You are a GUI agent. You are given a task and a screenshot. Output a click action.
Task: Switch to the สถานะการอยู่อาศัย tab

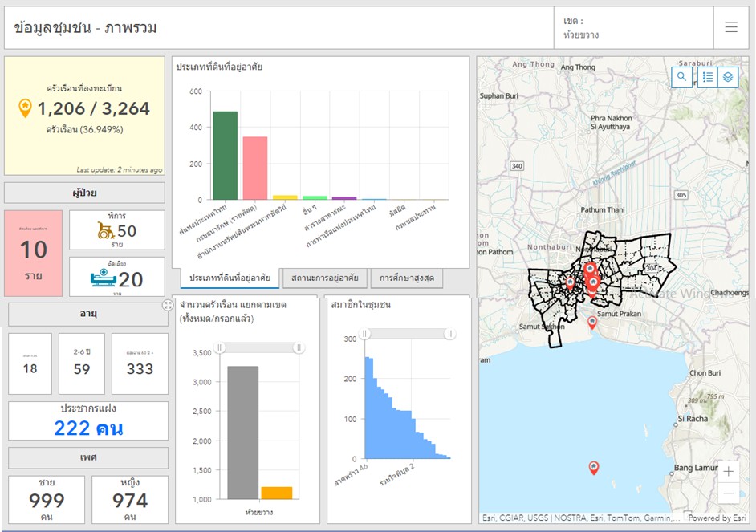(325, 278)
